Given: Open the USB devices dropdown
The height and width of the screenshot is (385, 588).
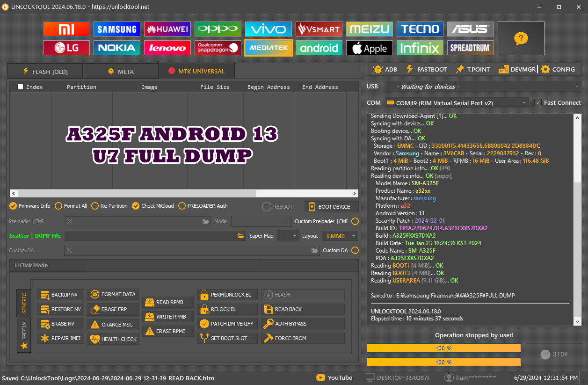Looking at the screenshot, I should (483, 87).
